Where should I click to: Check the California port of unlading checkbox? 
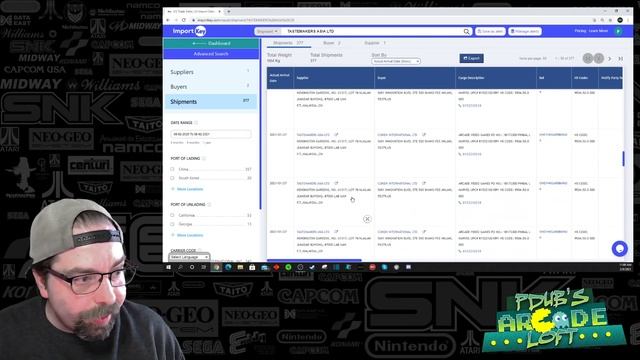click(x=172, y=215)
